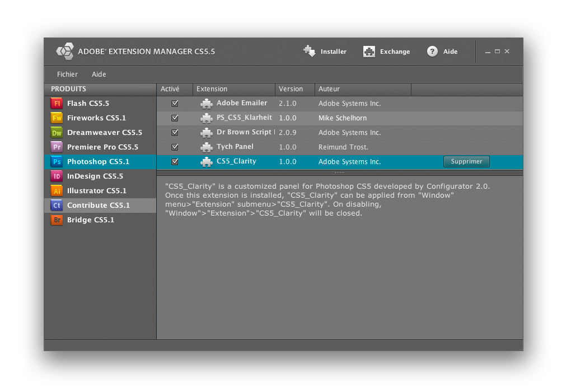Click the Photoshop Ps product icon
Screen dimensions: 571x392
(x=57, y=162)
